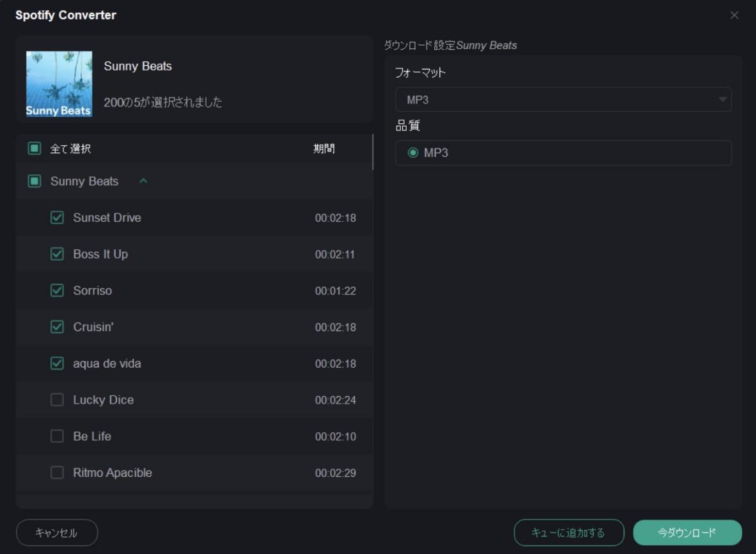This screenshot has height=554, width=756.
Task: Toggle the 全て選択 select-all checkbox
Action: coord(35,149)
